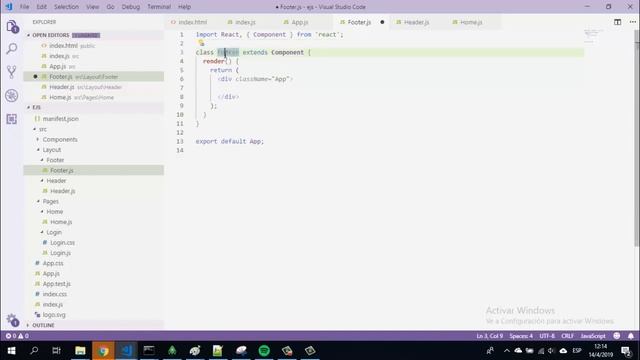The height and width of the screenshot is (360, 640).
Task: Open the File menu
Action: pos(24,7)
